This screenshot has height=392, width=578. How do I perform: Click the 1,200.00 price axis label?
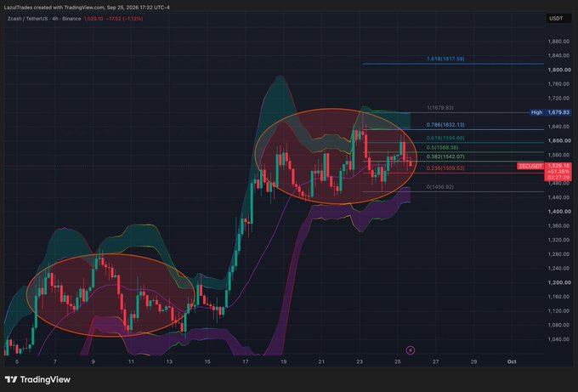(559, 282)
